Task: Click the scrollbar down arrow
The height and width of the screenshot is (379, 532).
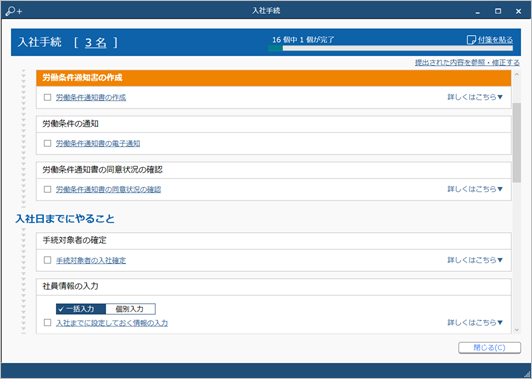Action: (x=516, y=330)
